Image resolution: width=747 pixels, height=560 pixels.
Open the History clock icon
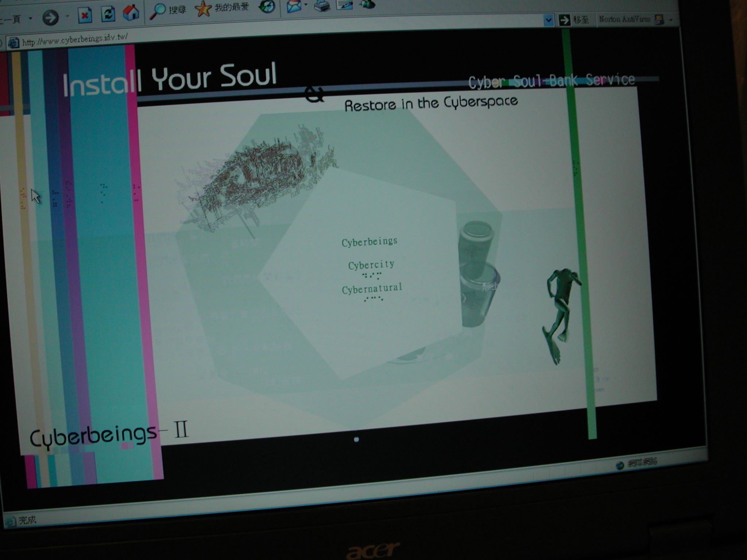267,6
